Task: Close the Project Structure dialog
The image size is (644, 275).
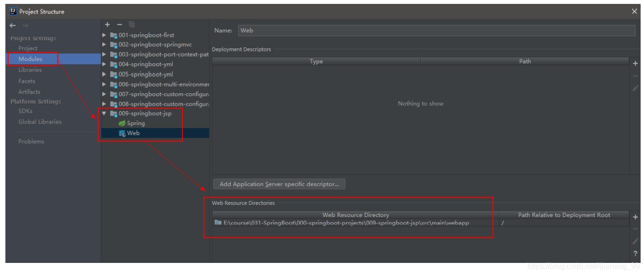Action: pyautogui.click(x=634, y=11)
